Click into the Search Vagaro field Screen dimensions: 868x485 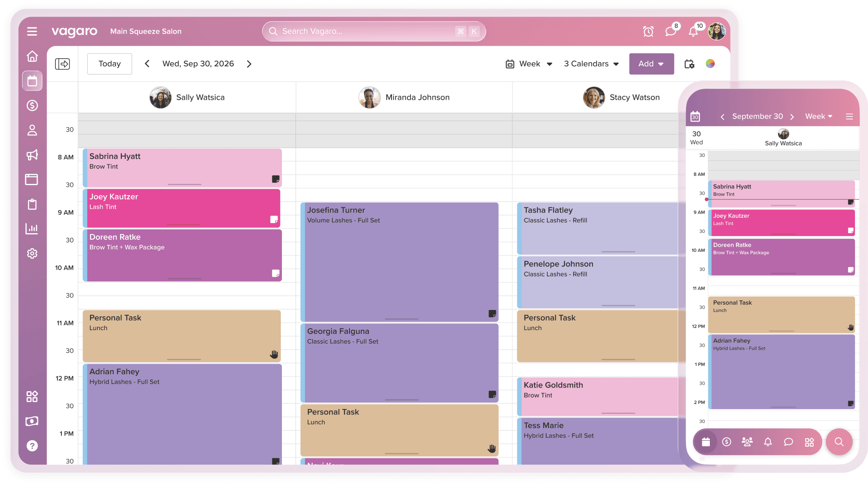coord(364,31)
